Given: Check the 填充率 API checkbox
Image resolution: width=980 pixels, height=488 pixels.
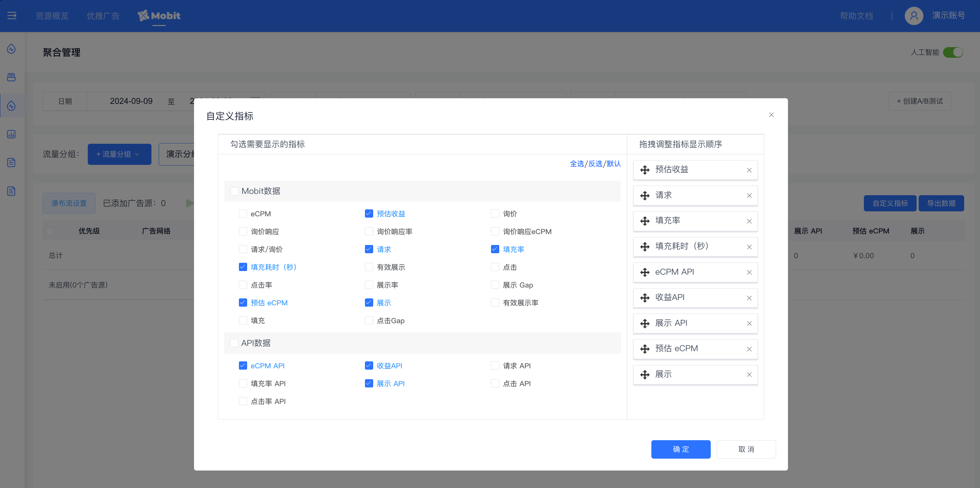Looking at the screenshot, I should click(x=243, y=383).
